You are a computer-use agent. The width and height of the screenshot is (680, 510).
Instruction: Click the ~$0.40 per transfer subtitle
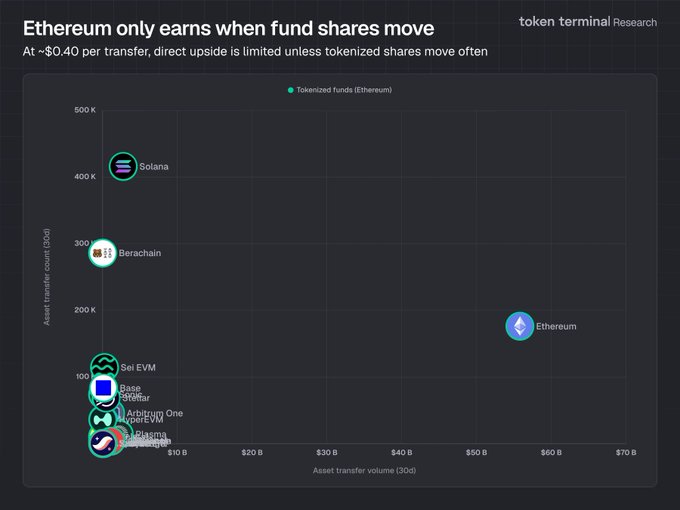(255, 51)
